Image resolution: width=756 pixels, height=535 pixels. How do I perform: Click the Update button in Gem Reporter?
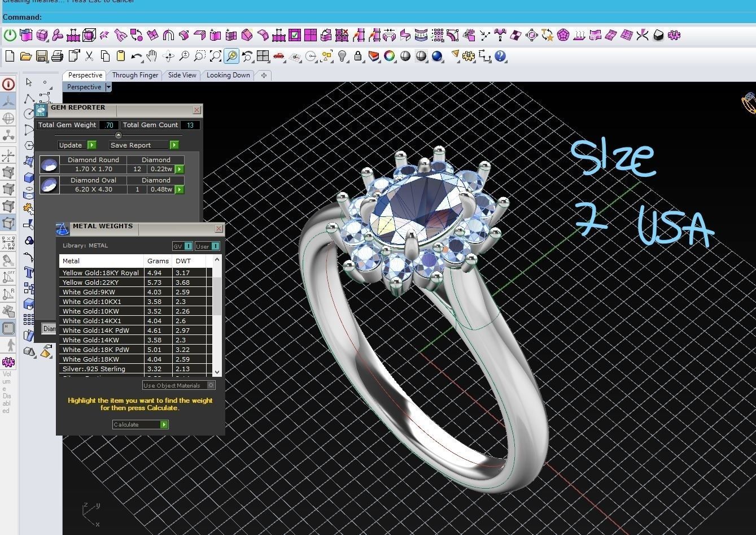coord(72,145)
